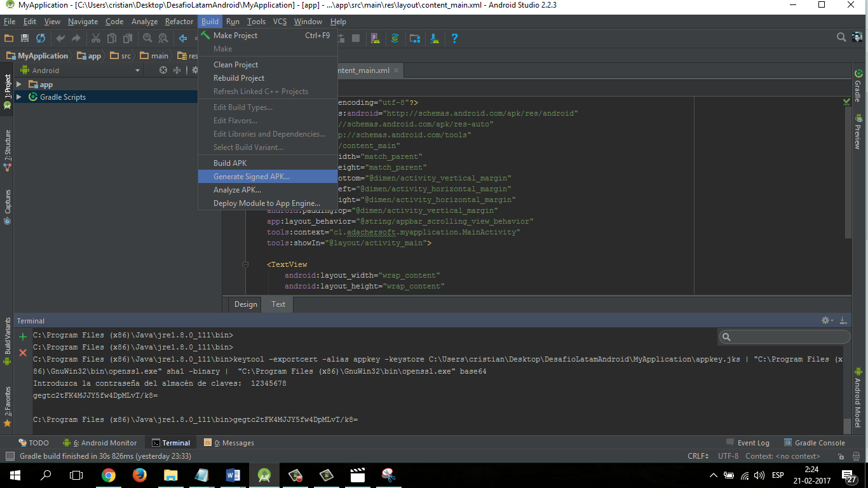Select Generate Signed APK menu item
Screen dimensions: 868x488
click(x=268, y=177)
